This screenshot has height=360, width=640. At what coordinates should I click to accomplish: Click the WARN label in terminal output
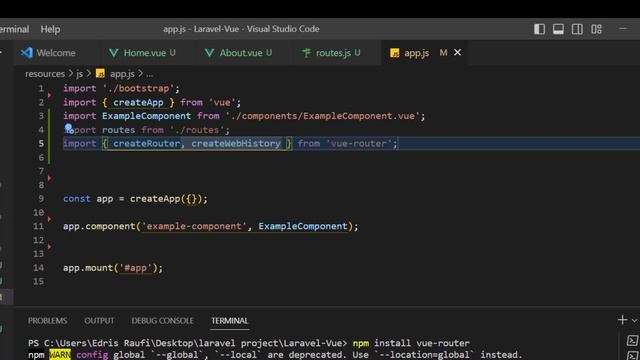click(x=60, y=354)
